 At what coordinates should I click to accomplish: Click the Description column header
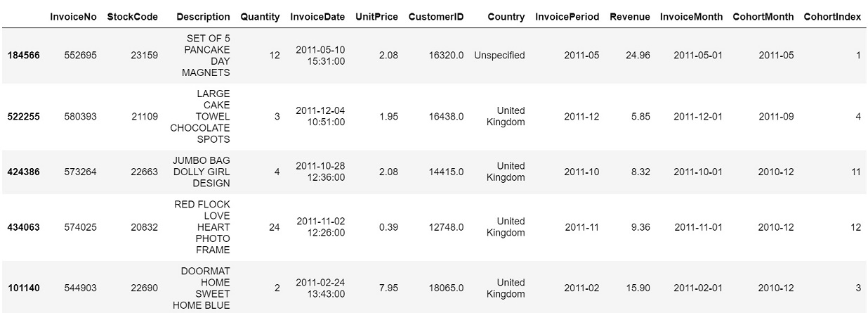(x=203, y=16)
